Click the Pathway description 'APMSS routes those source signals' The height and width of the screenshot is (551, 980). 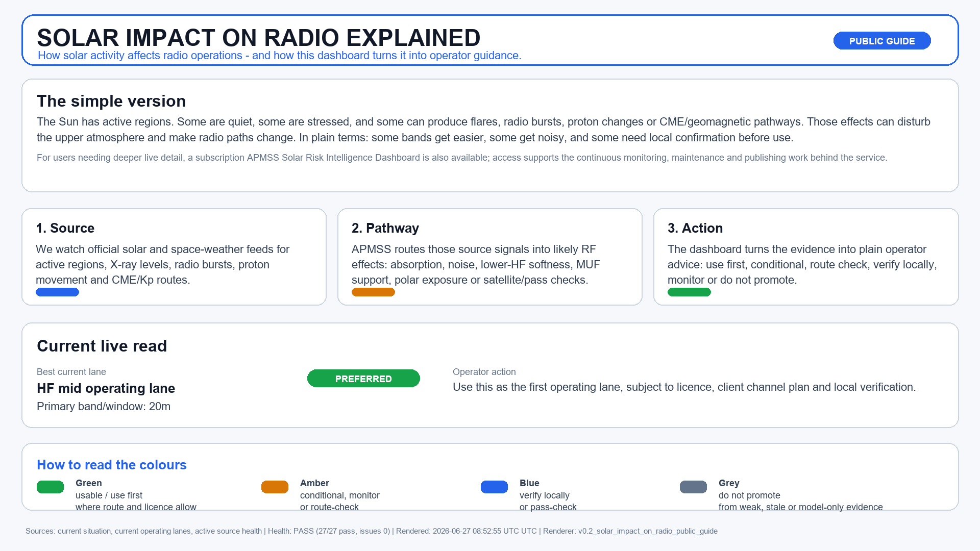click(476, 264)
